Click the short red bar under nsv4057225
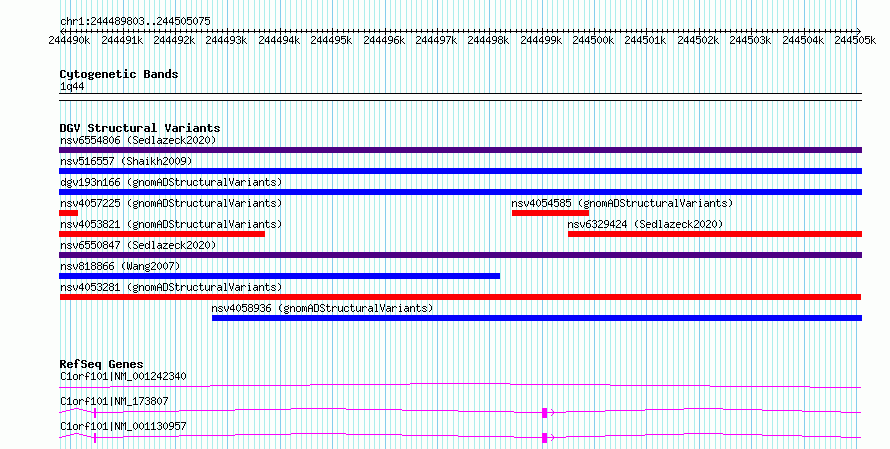The image size is (890, 449). (x=68, y=213)
